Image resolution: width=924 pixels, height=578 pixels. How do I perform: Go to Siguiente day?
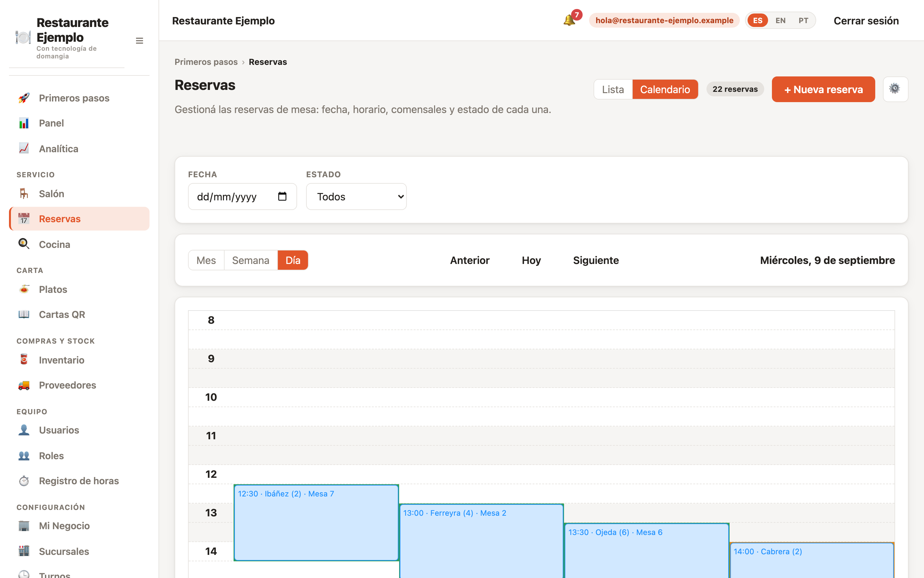pyautogui.click(x=596, y=260)
